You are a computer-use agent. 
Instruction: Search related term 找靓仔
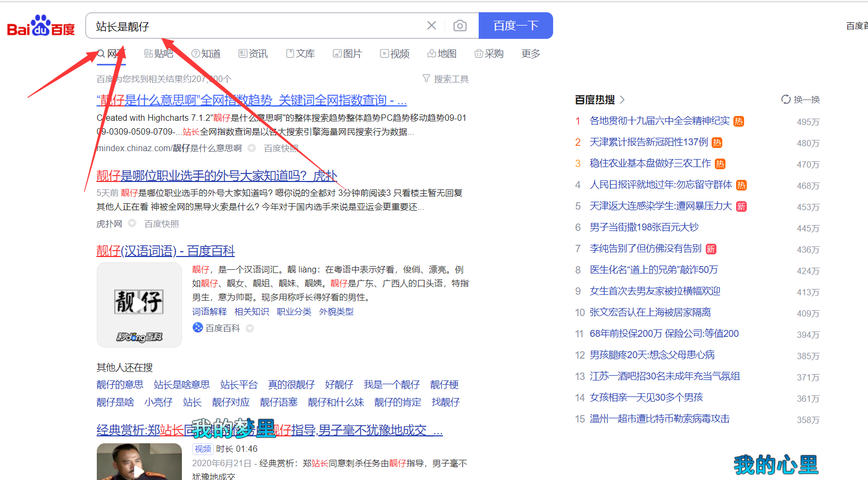[446, 402]
